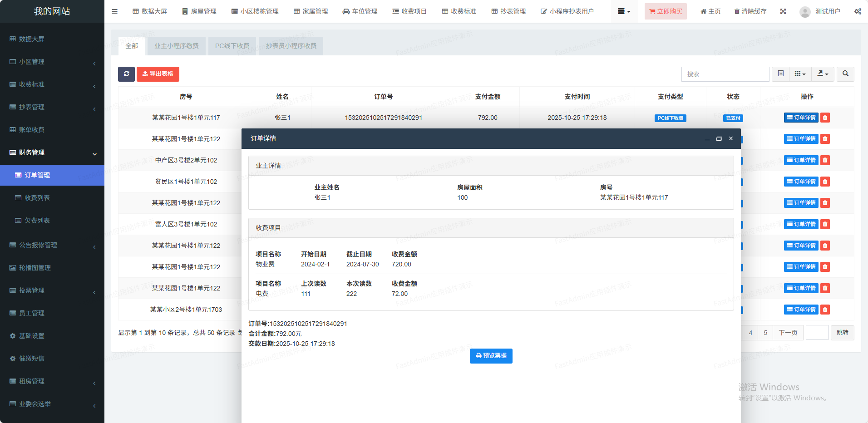Switch to the PC线下收费 tab
Image resolution: width=868 pixels, height=423 pixels.
tap(232, 46)
